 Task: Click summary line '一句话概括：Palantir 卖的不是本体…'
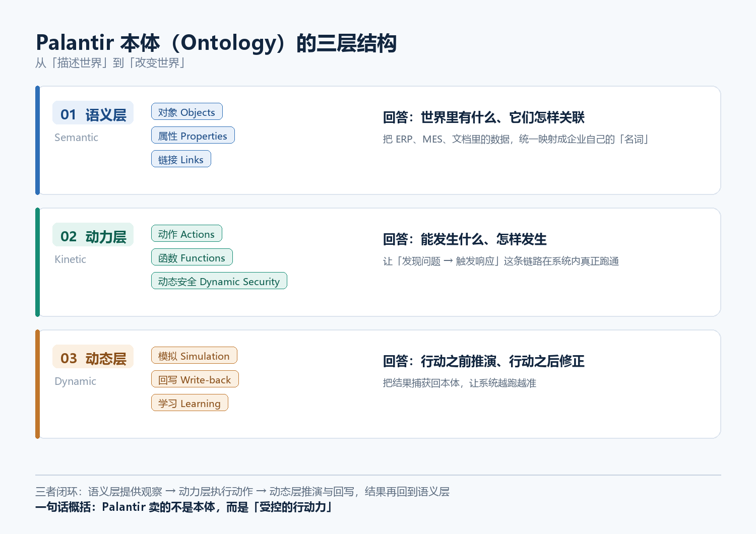pos(184,507)
